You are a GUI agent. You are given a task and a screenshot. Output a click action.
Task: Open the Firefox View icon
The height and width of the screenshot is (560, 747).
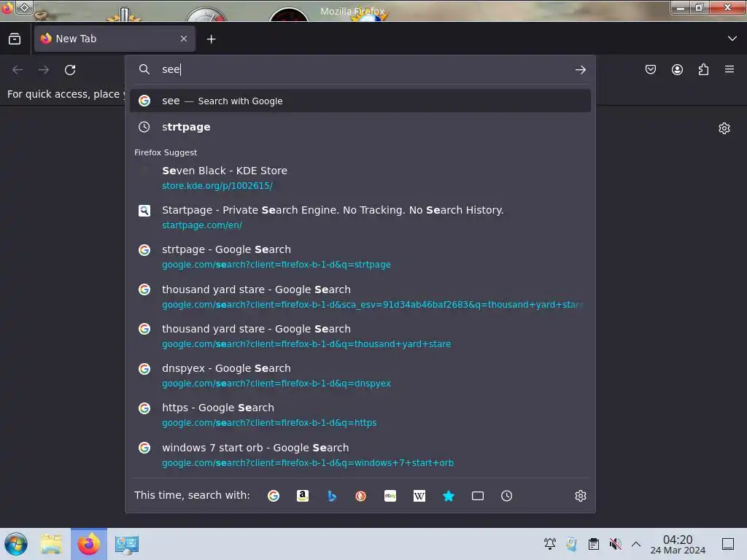click(x=15, y=39)
